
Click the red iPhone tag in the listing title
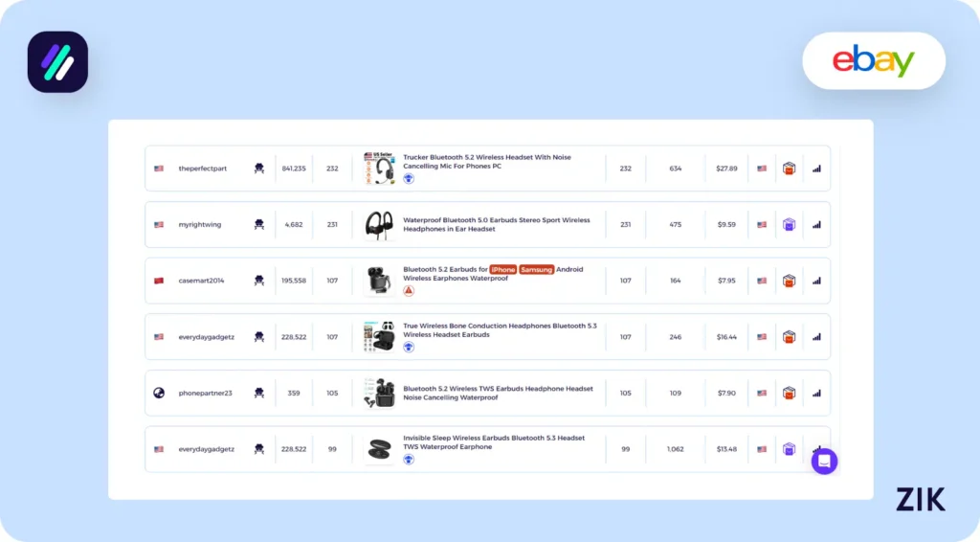(x=503, y=270)
